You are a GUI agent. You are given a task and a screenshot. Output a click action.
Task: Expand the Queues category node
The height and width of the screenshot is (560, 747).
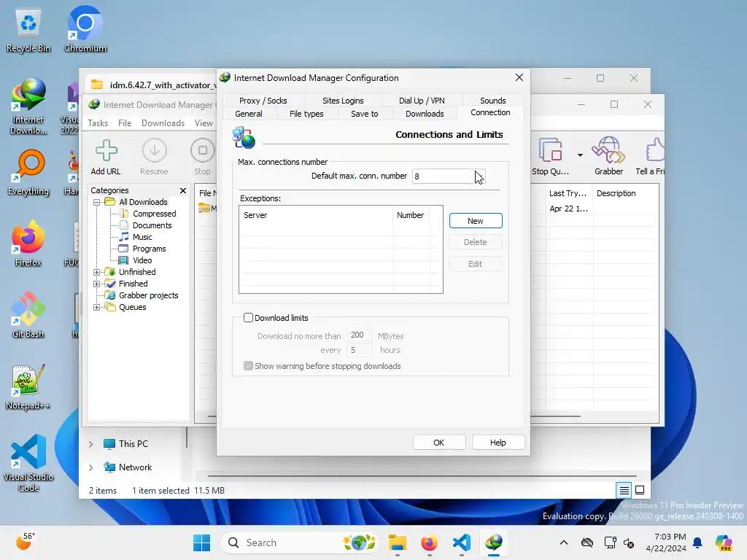click(x=97, y=307)
